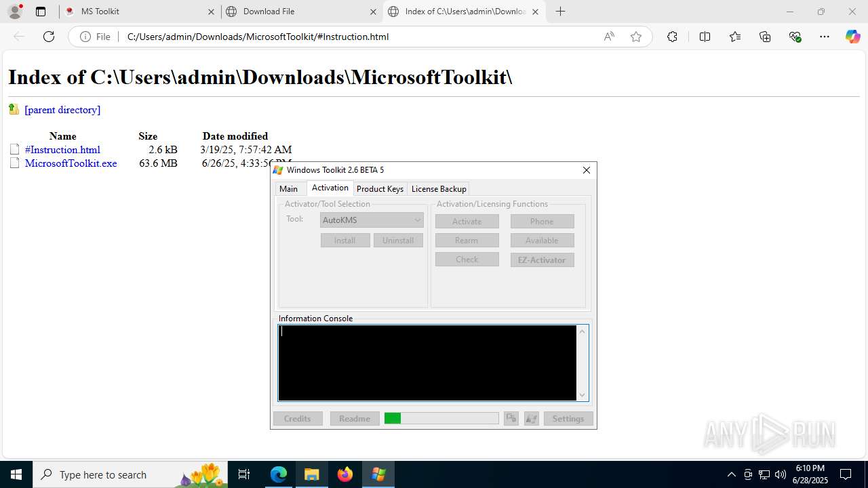The width and height of the screenshot is (868, 488).
Task: Switch to MS Toolkit browser tab
Action: click(141, 12)
